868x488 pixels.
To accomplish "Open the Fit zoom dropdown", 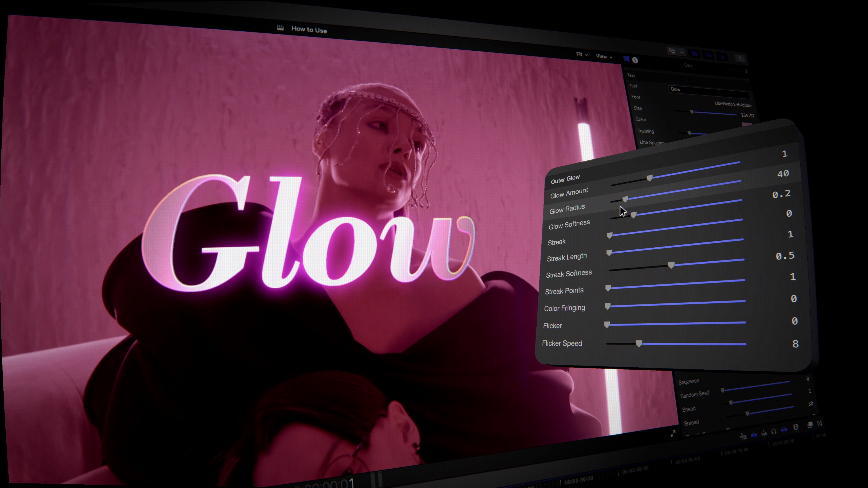I will tap(582, 54).
